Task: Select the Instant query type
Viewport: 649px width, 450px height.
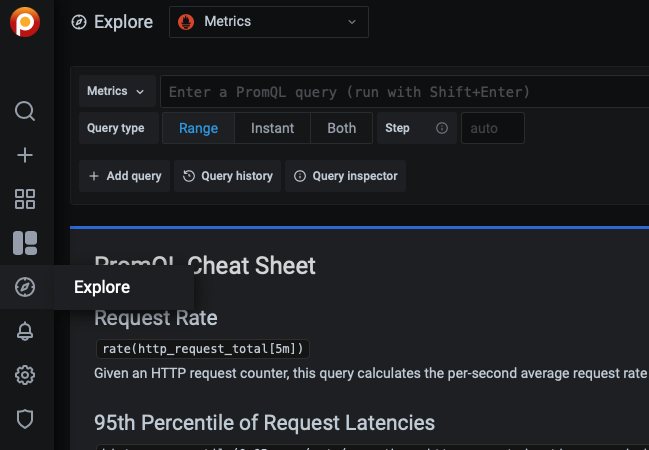Action: point(272,129)
